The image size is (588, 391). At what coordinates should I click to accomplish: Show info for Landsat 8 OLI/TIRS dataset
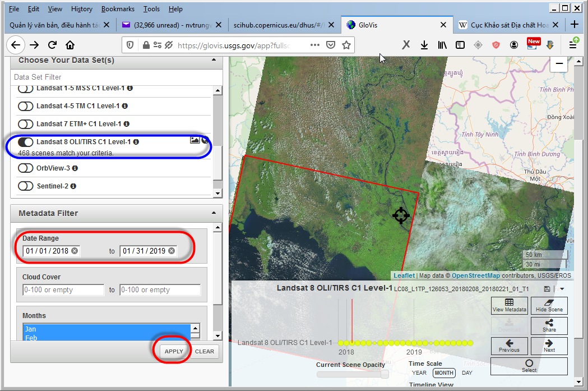[x=136, y=142]
